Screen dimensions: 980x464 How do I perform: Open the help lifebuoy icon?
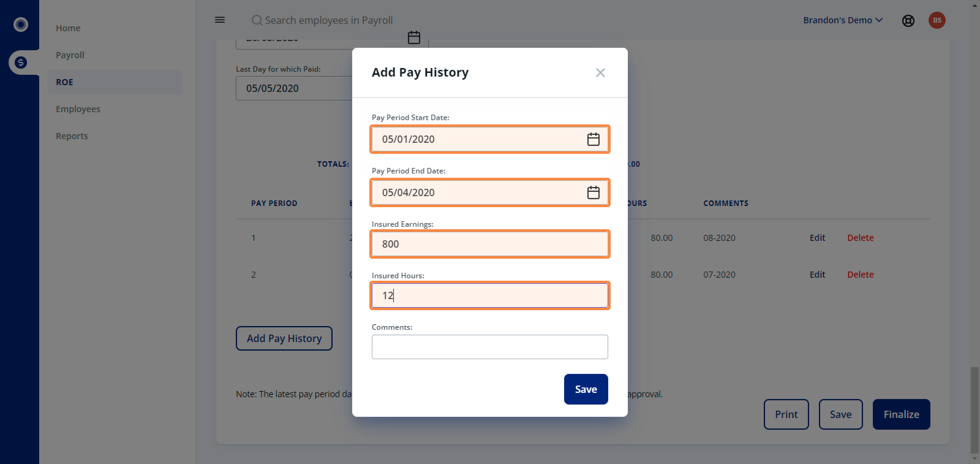(x=908, y=21)
